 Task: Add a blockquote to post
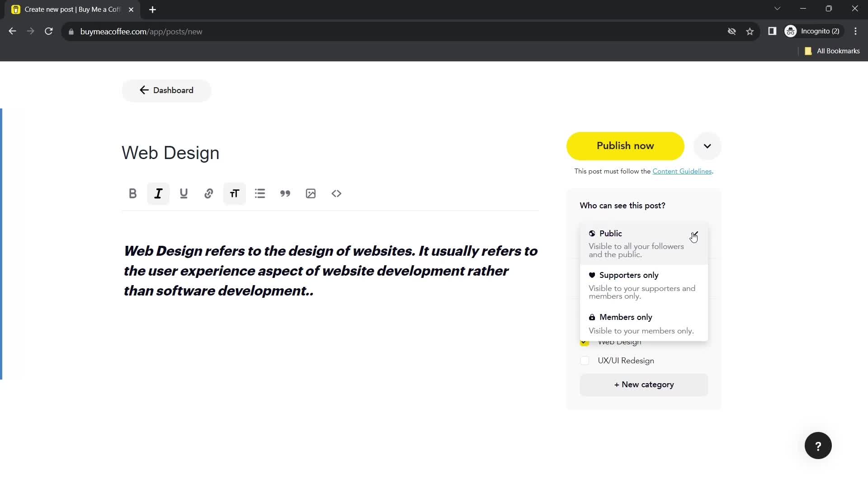285,194
